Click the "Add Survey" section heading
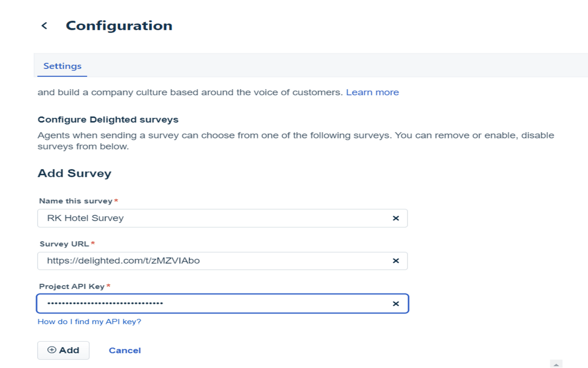588x368 pixels. click(x=74, y=173)
